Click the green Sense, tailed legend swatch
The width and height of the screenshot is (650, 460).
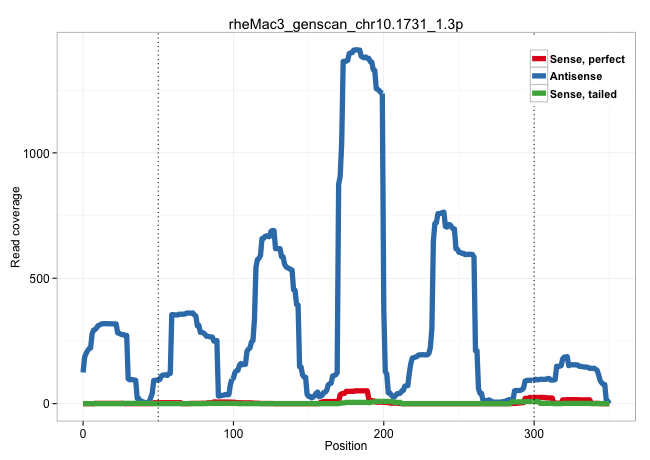click(x=539, y=93)
